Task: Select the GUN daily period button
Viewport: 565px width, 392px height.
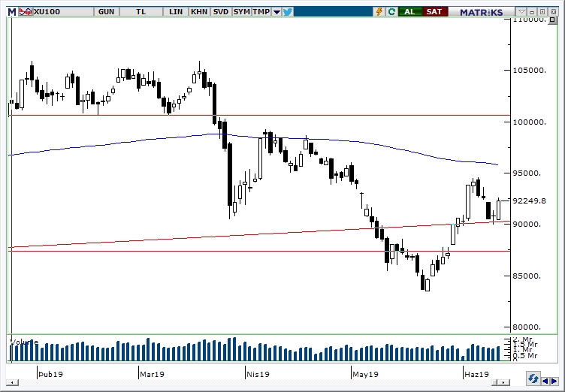Action: pyautogui.click(x=106, y=12)
